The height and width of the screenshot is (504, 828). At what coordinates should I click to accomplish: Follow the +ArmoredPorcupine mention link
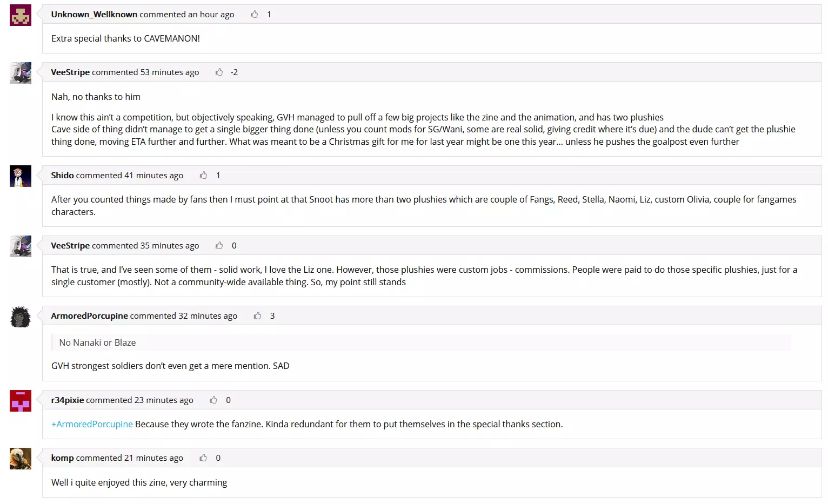pyautogui.click(x=92, y=424)
